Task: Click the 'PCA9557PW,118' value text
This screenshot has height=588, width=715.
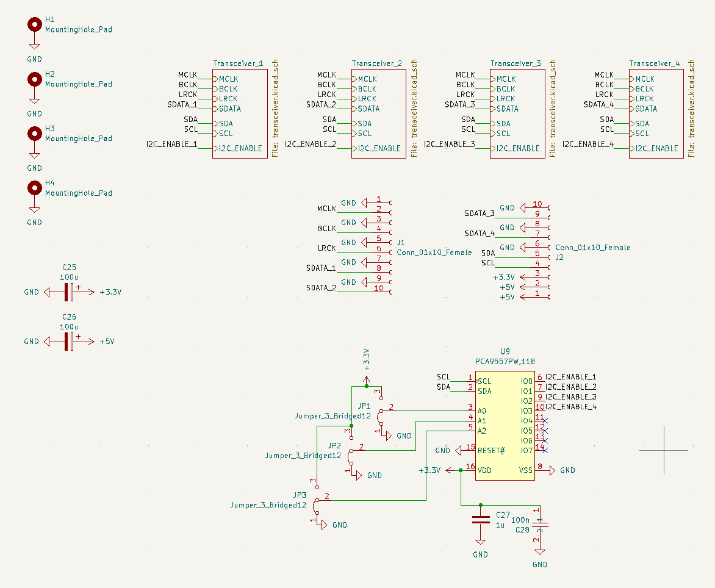Action: point(505,362)
